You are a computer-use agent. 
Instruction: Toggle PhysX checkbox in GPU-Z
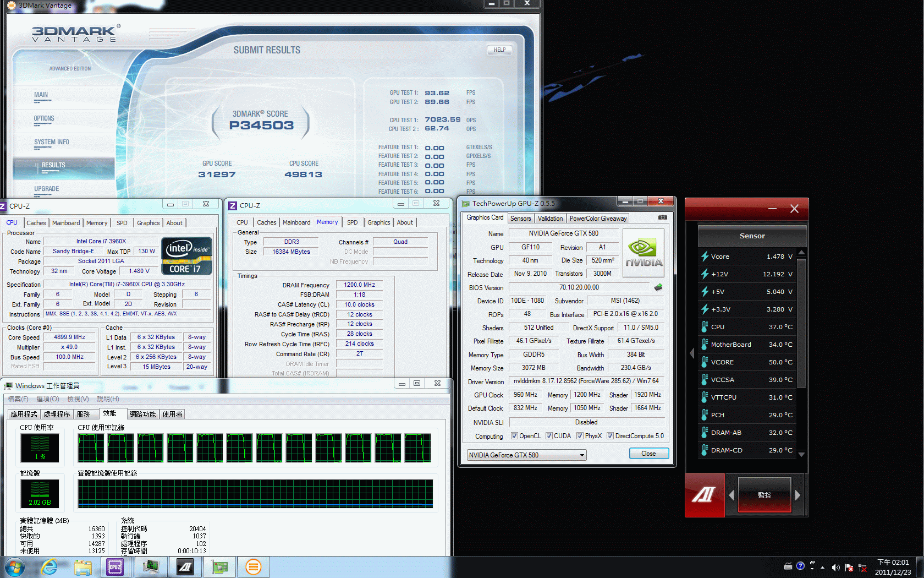[x=580, y=436]
